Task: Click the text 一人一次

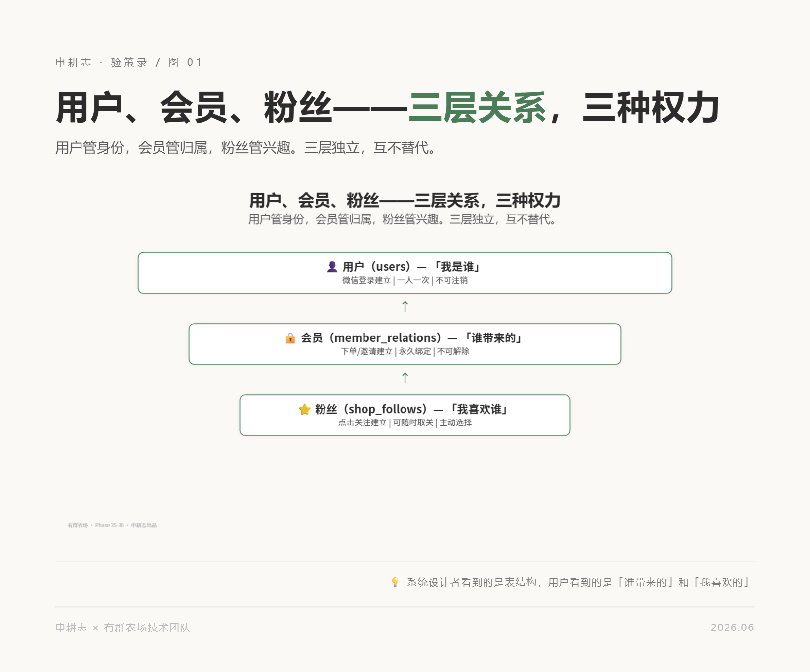Action: pos(413,280)
